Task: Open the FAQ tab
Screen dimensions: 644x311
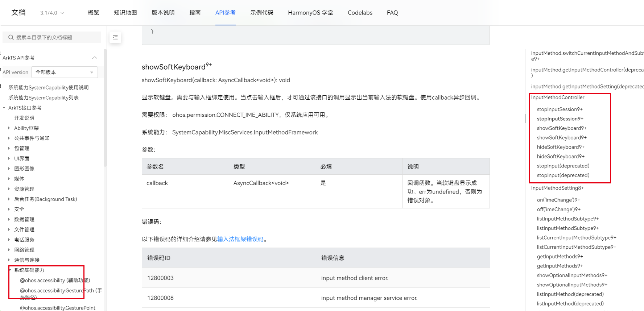Action: tap(392, 13)
